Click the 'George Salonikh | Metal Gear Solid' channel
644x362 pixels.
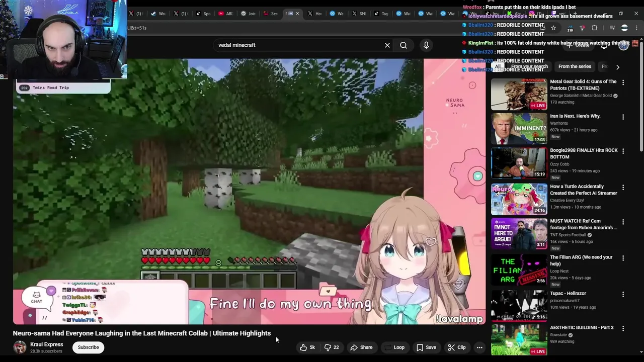point(581,96)
